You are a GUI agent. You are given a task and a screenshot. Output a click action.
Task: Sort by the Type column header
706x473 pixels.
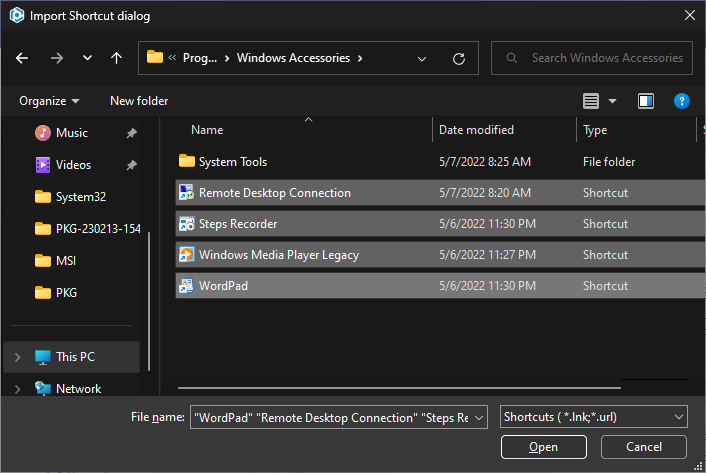595,130
